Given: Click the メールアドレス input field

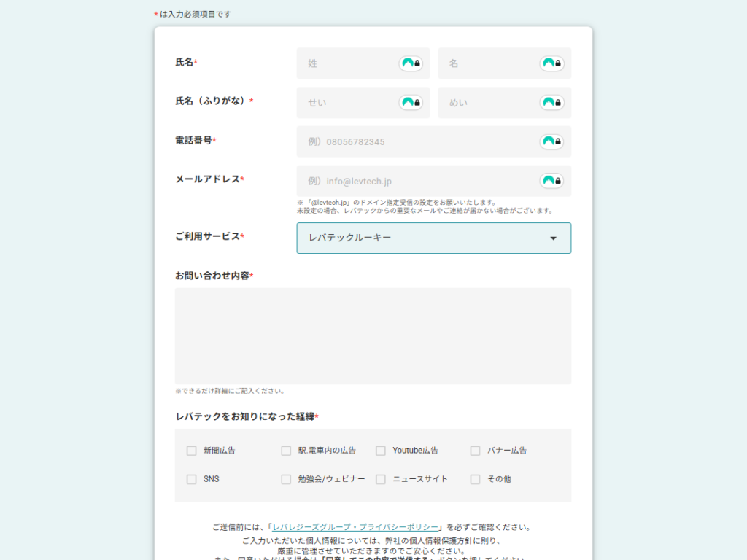Looking at the screenshot, I should tap(416, 181).
